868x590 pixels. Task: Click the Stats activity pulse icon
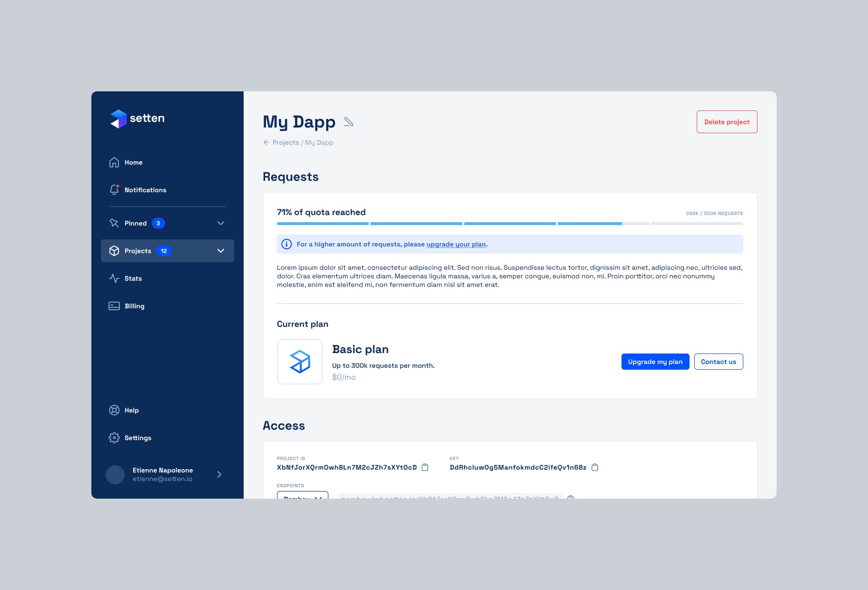[x=114, y=278]
